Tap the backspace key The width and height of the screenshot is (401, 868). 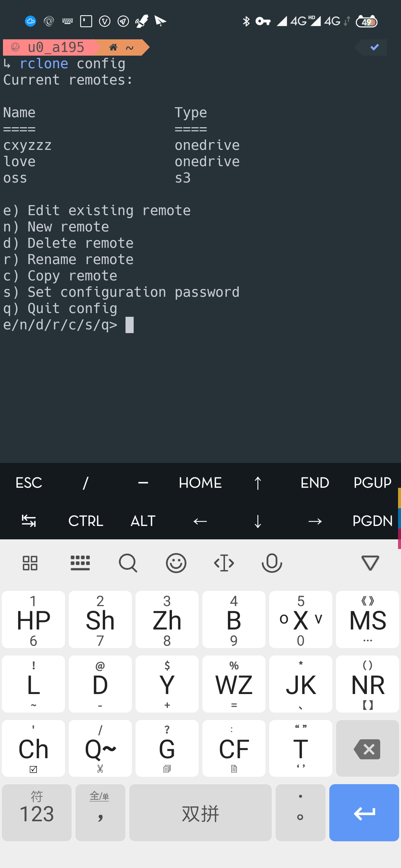367,749
